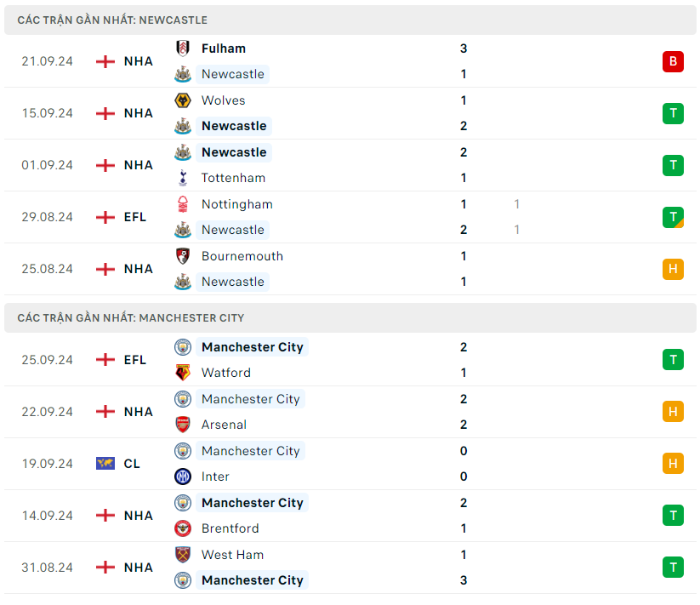
Task: Open the Fulham team link
Action: [x=224, y=49]
